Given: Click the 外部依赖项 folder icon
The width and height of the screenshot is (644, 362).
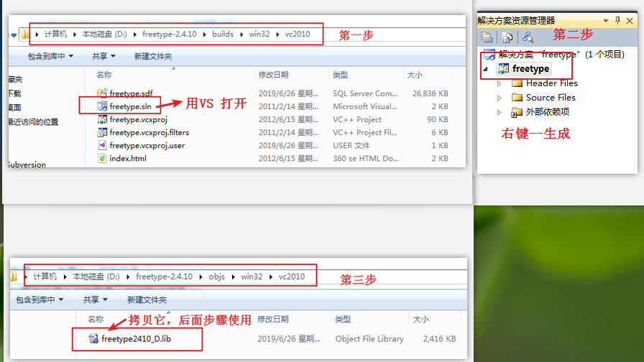Looking at the screenshot, I should click(x=517, y=112).
